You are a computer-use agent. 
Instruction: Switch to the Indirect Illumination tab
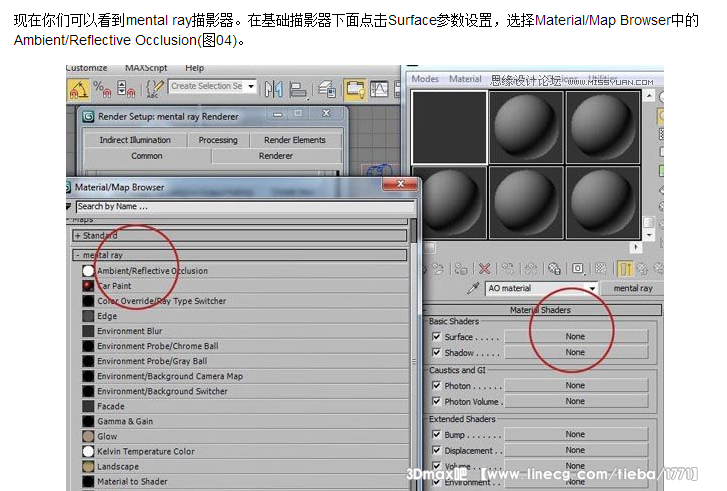[135, 140]
